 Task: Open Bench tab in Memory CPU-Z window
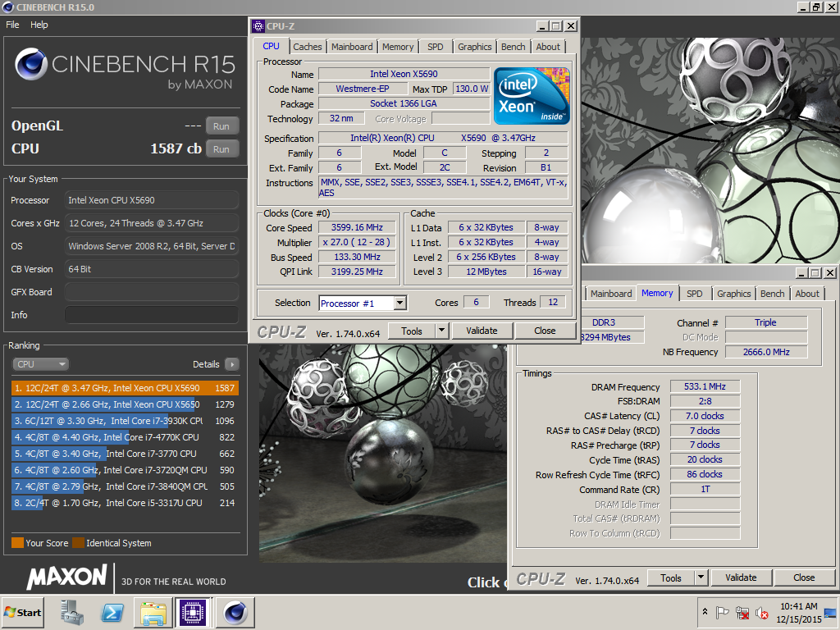[x=773, y=294]
